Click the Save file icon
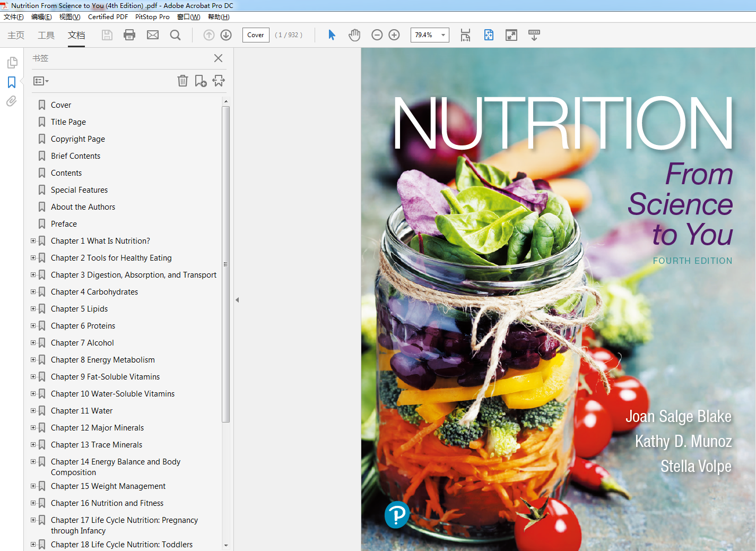This screenshot has height=551, width=756. click(107, 35)
